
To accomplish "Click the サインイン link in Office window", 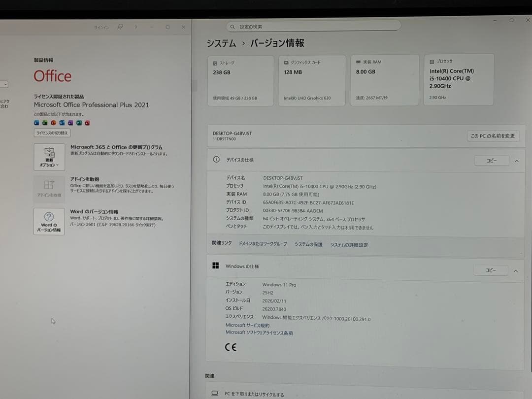I will coord(101,28).
